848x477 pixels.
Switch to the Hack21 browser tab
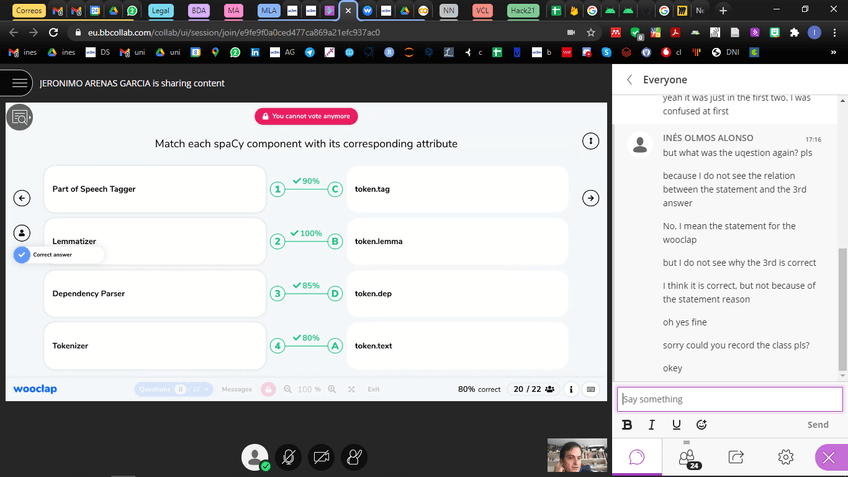[x=521, y=10]
